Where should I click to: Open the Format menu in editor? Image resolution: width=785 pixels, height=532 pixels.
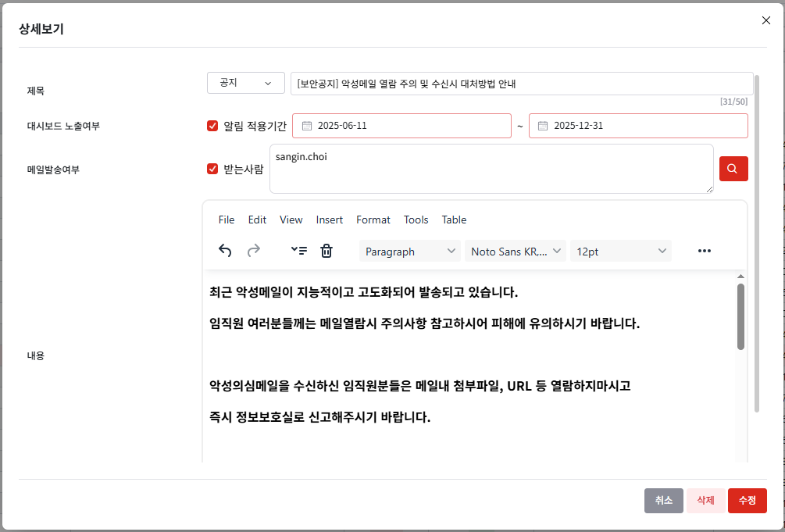pos(373,220)
